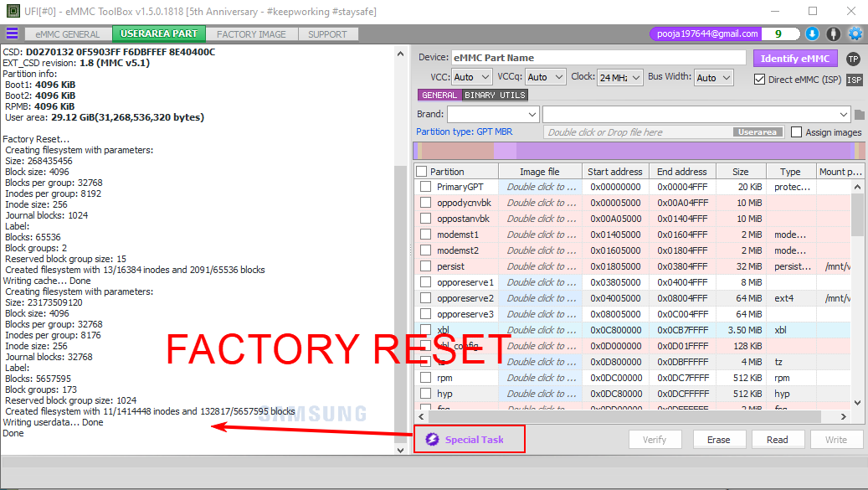Open the VCCq voltage dropdown

[x=545, y=77]
